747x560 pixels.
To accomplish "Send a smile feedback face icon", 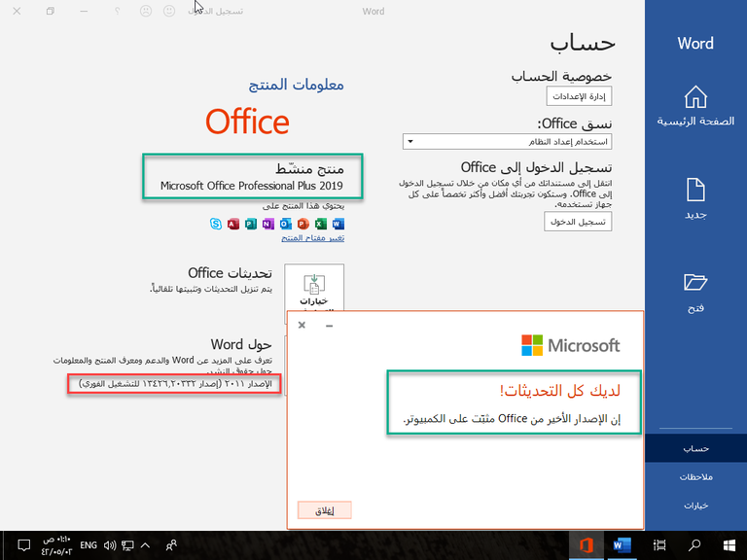I will 169,11.
